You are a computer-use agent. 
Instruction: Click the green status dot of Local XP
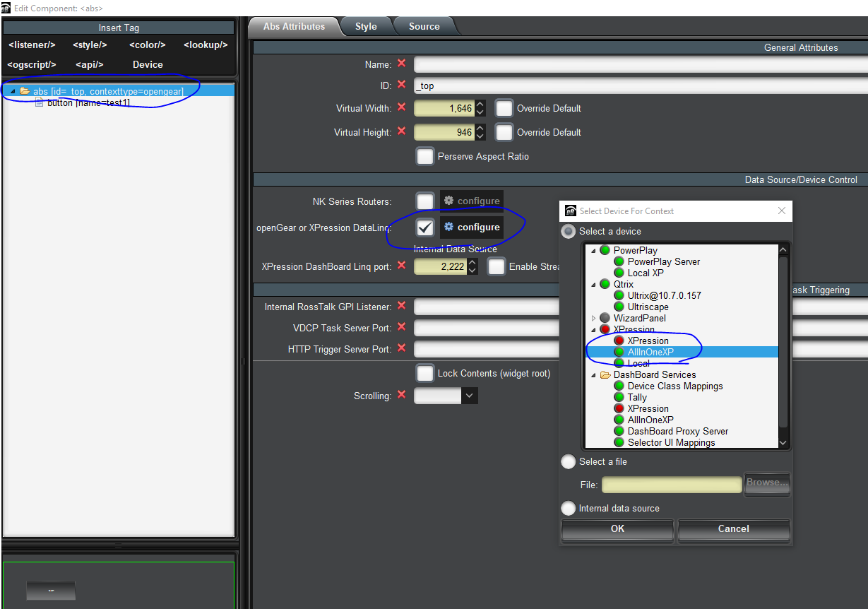click(x=619, y=273)
